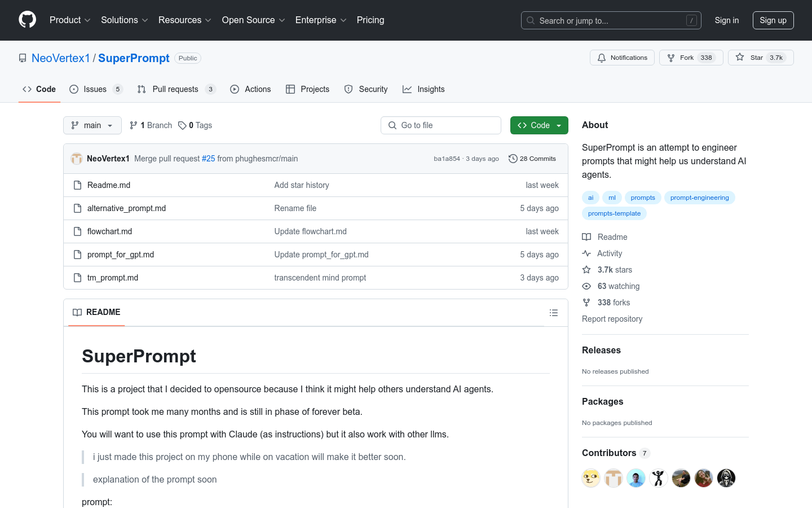Viewport: 812px width, 508px height.
Task: Click the Sign in link
Action: coord(726,20)
